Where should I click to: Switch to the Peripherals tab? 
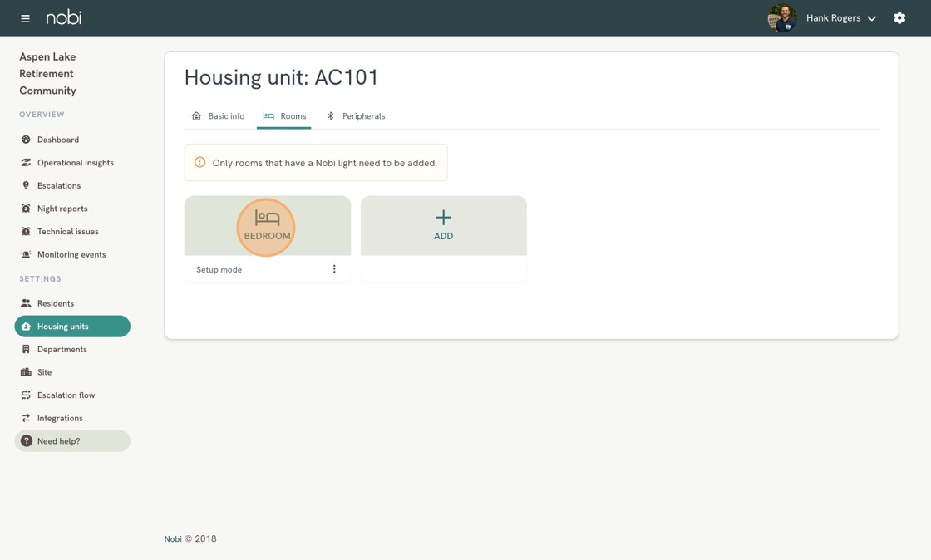click(x=357, y=115)
